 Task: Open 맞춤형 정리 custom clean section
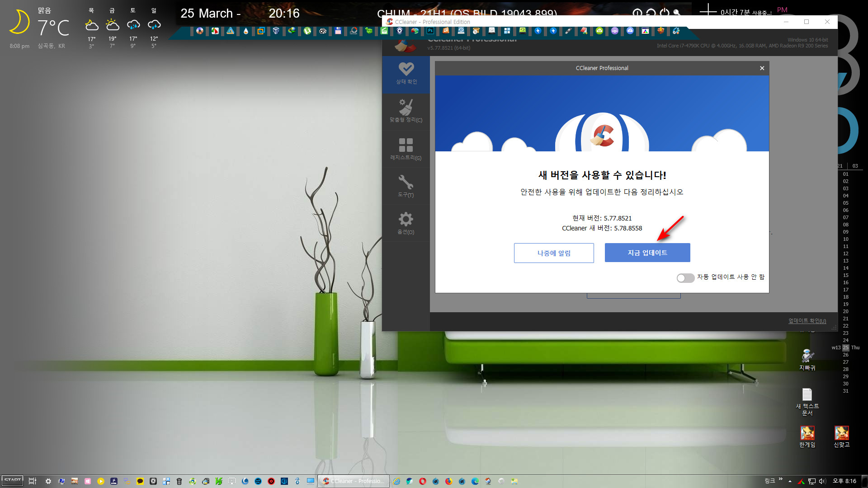point(406,112)
